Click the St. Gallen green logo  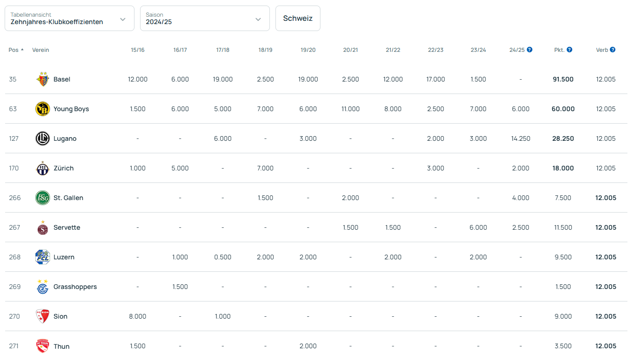pyautogui.click(x=43, y=198)
